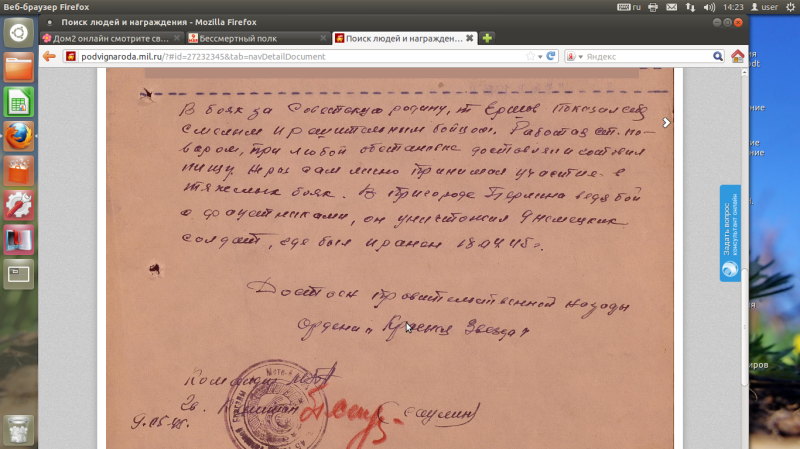The image size is (800, 449).
Task: Click the site identity favicon in address bar
Action: coord(71,56)
